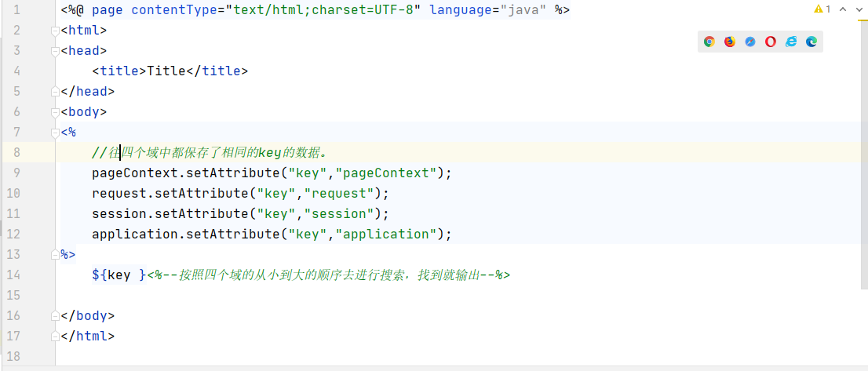Fold the scriptlet end marker on line 13
The image size is (868, 371).
click(x=55, y=254)
